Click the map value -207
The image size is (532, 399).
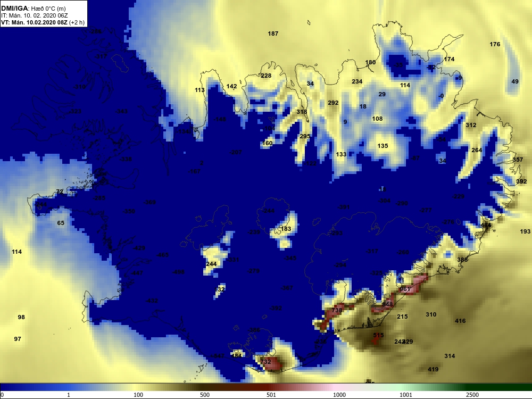236,152
